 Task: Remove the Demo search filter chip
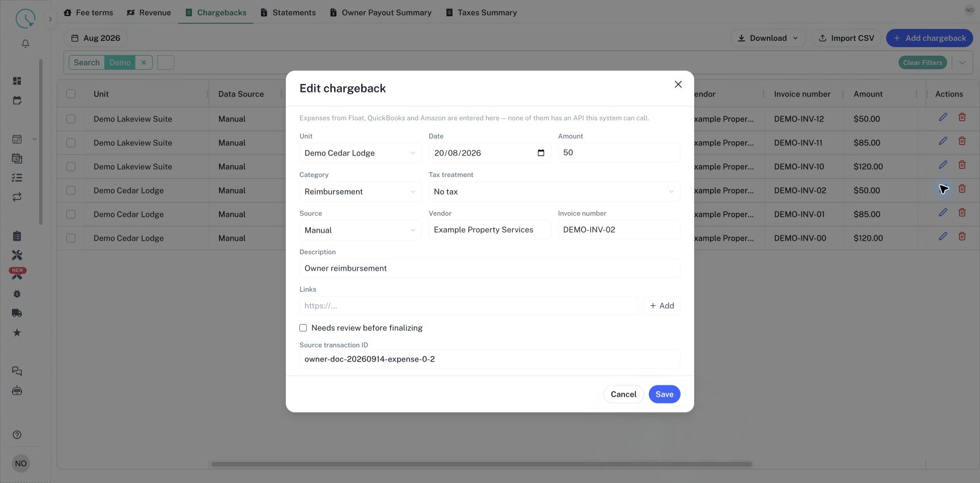click(143, 62)
